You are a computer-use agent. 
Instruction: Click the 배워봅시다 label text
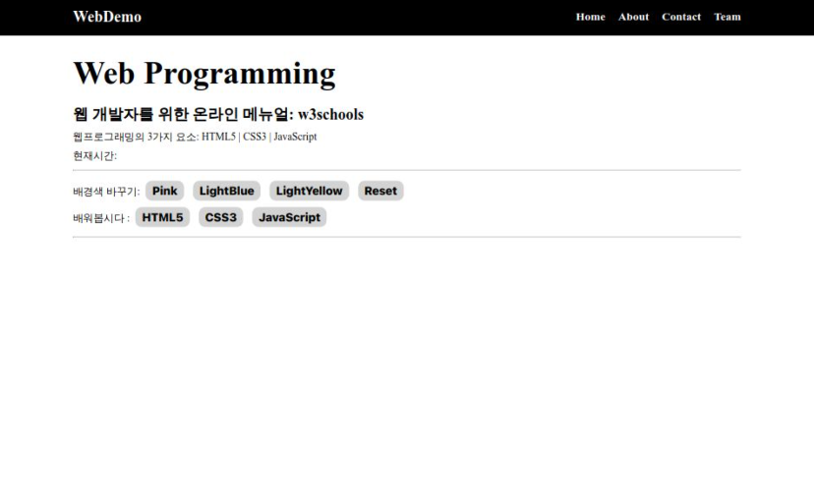click(101, 218)
